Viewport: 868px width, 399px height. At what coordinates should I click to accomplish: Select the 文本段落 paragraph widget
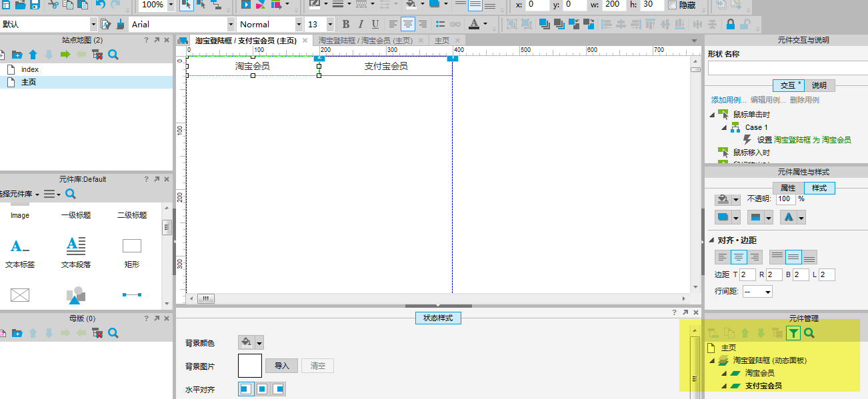[76, 251]
